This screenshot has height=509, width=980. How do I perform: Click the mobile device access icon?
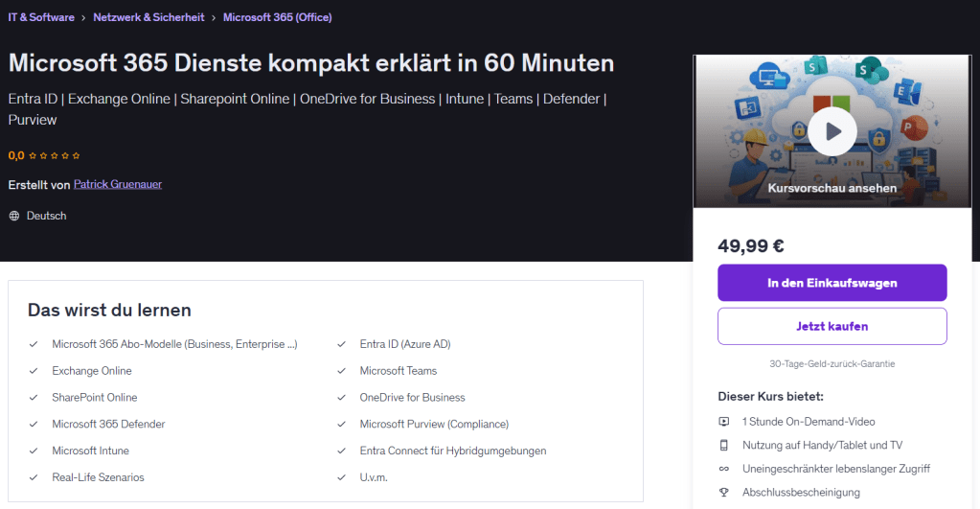(x=724, y=445)
